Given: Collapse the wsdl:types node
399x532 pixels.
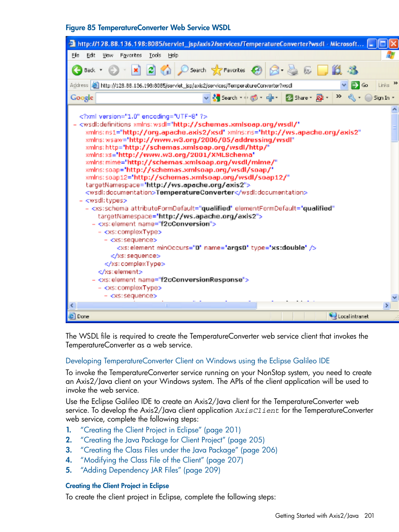Looking at the screenshot, I should point(81,201).
